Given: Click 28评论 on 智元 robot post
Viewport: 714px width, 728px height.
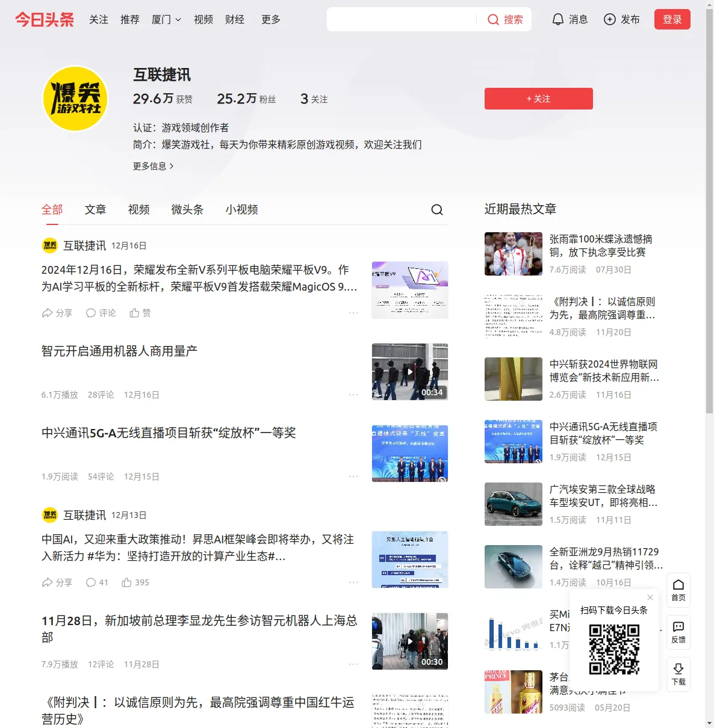Looking at the screenshot, I should (x=101, y=395).
